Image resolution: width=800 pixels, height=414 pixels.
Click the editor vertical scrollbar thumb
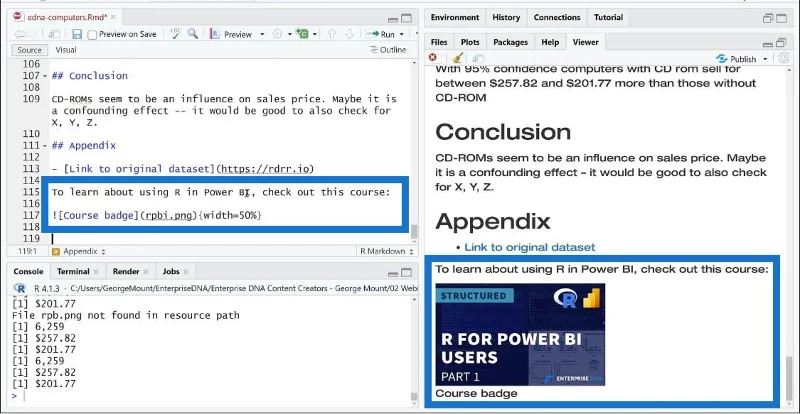[414, 231]
